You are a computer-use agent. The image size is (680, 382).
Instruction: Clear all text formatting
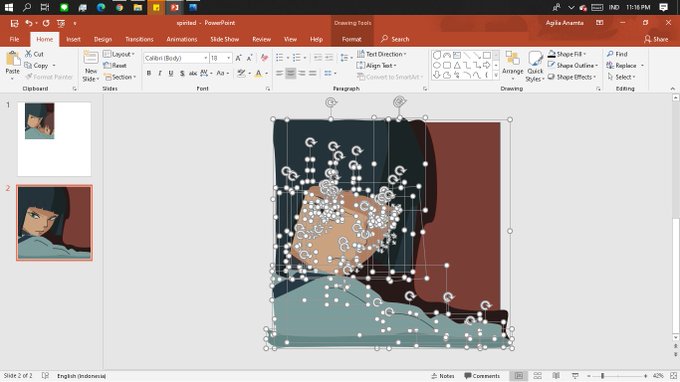(x=264, y=58)
